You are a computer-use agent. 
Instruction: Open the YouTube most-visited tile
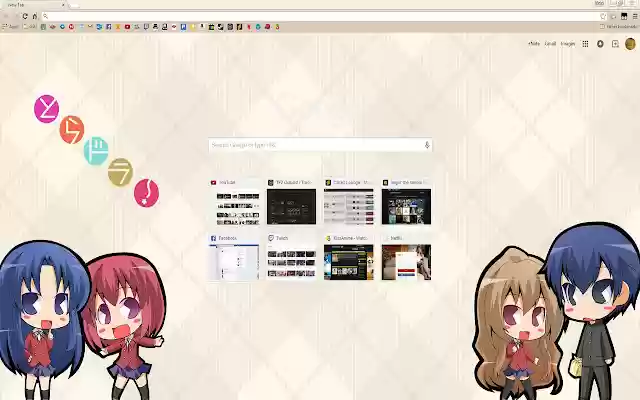(x=234, y=202)
